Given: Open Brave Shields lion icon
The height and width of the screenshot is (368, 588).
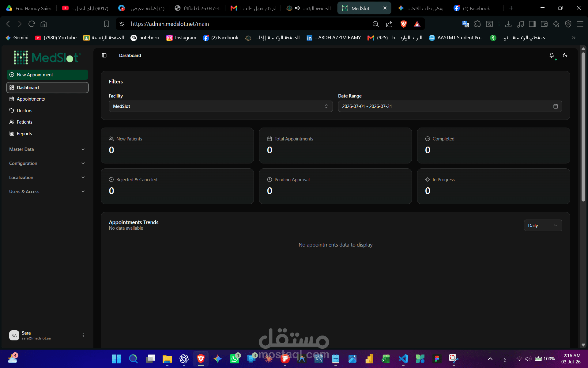Looking at the screenshot, I should 404,24.
